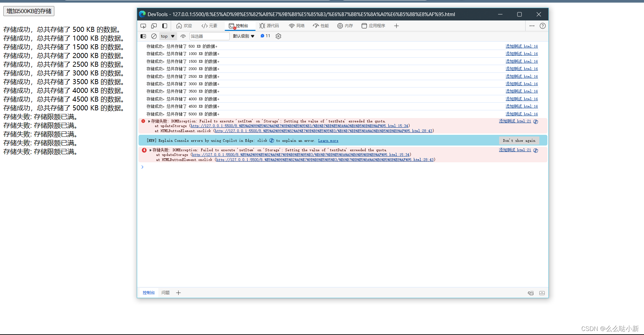Select the bottom drawer 问题 tab
The width and height of the screenshot is (644, 335).
[x=165, y=293]
